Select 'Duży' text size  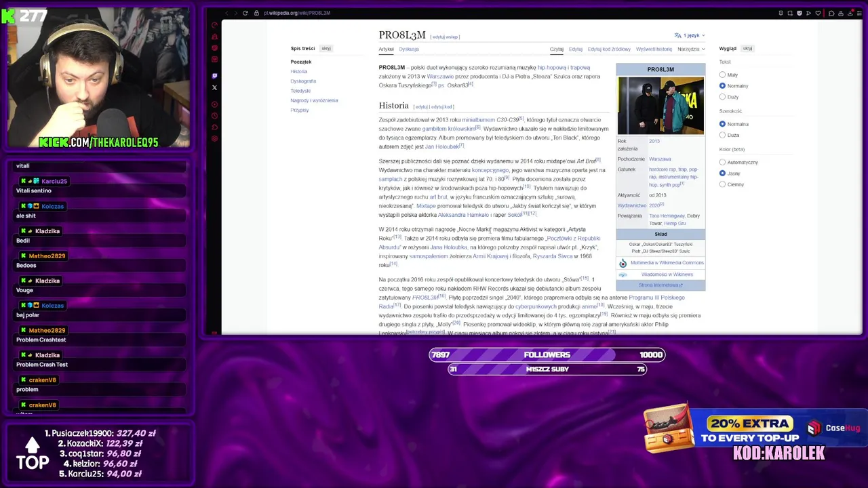(x=722, y=97)
